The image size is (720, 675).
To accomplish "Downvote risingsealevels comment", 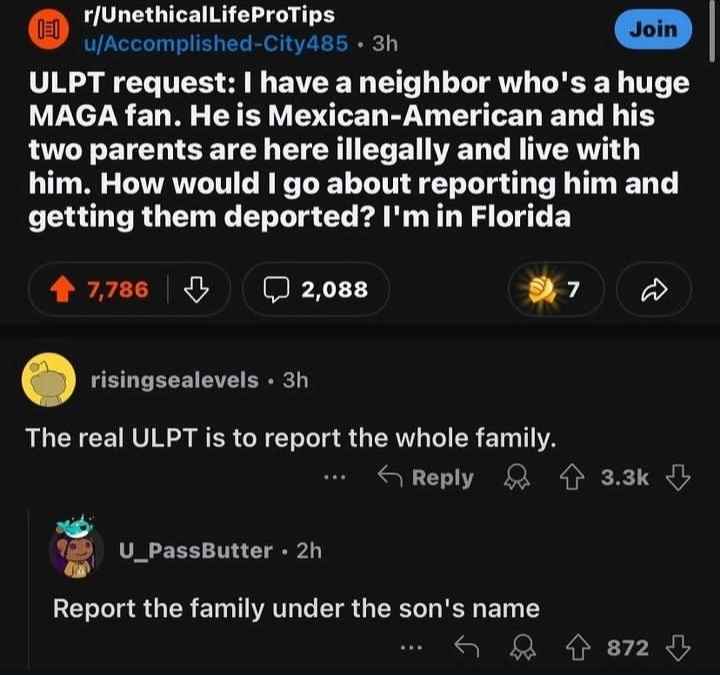I will tap(678, 477).
